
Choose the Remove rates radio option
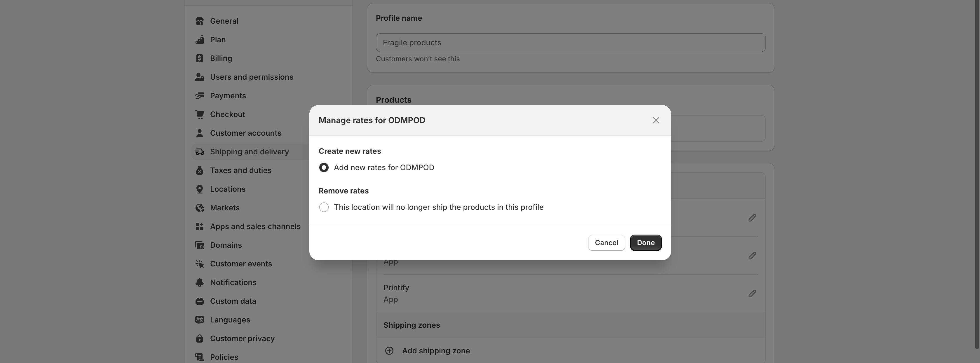pyautogui.click(x=324, y=207)
